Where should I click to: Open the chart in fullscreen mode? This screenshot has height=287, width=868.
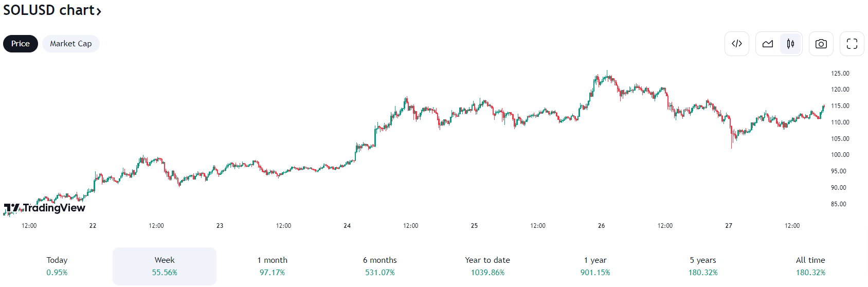852,44
